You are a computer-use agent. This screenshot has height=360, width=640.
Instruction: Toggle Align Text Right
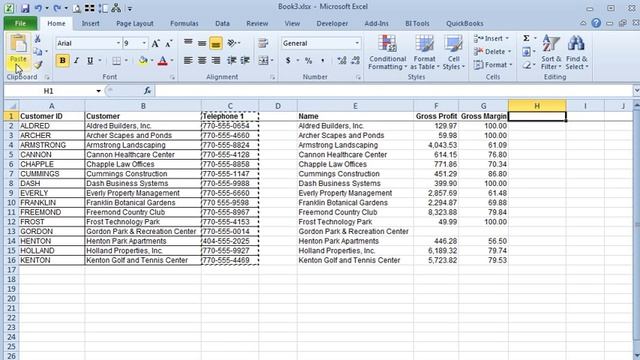click(x=216, y=61)
